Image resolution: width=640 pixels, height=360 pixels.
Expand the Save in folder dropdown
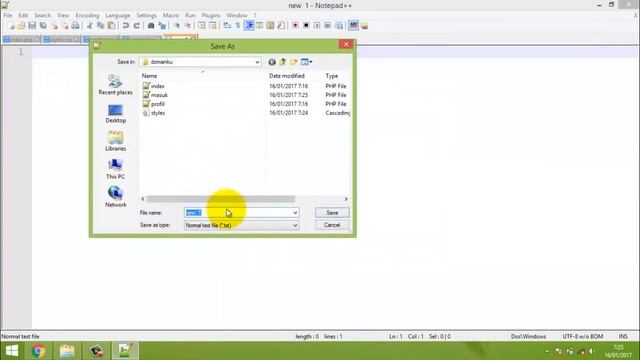(257, 62)
